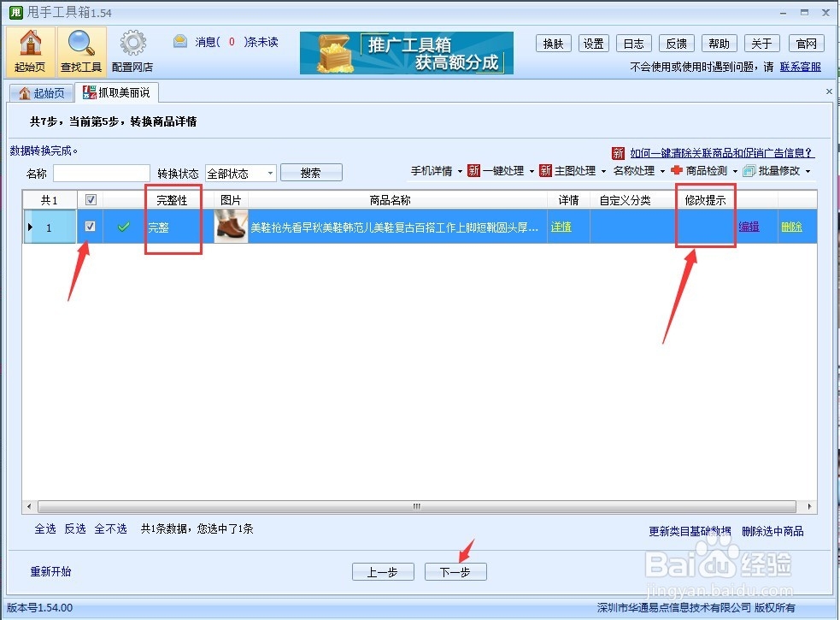Uncheck the select-all header checkbox
This screenshot has width=840, height=620.
(x=90, y=199)
